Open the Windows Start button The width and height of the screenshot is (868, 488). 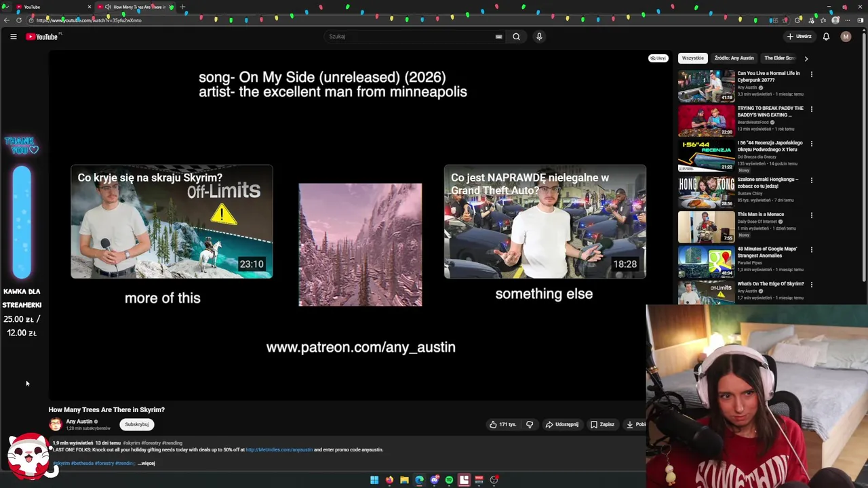click(x=374, y=480)
